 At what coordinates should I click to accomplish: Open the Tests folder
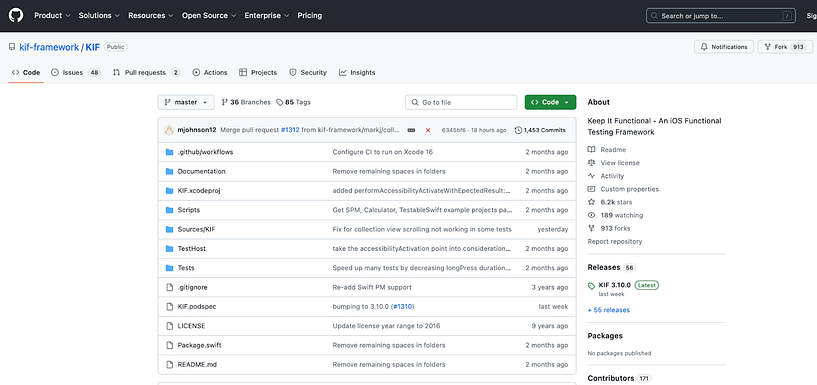[186, 268]
